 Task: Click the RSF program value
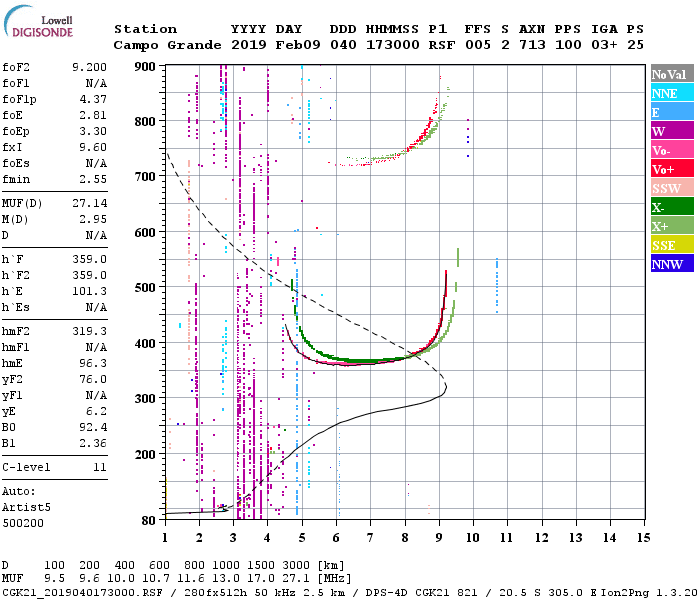[x=442, y=45]
